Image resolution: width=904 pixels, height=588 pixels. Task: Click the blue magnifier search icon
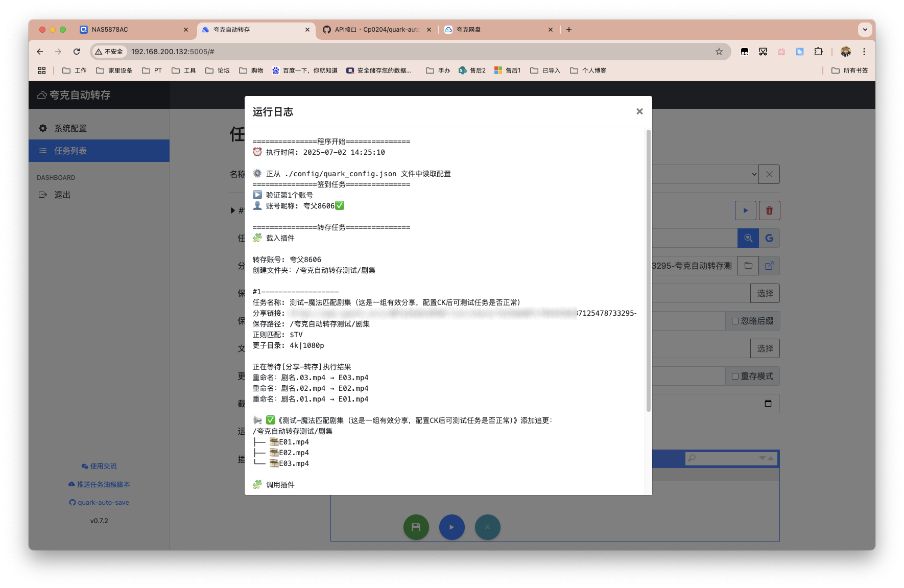coord(748,238)
